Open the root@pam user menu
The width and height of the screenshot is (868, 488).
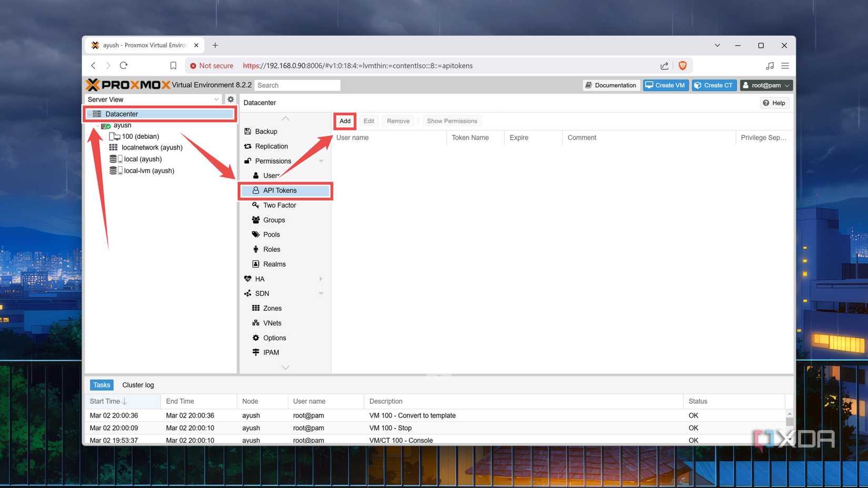[x=766, y=85]
